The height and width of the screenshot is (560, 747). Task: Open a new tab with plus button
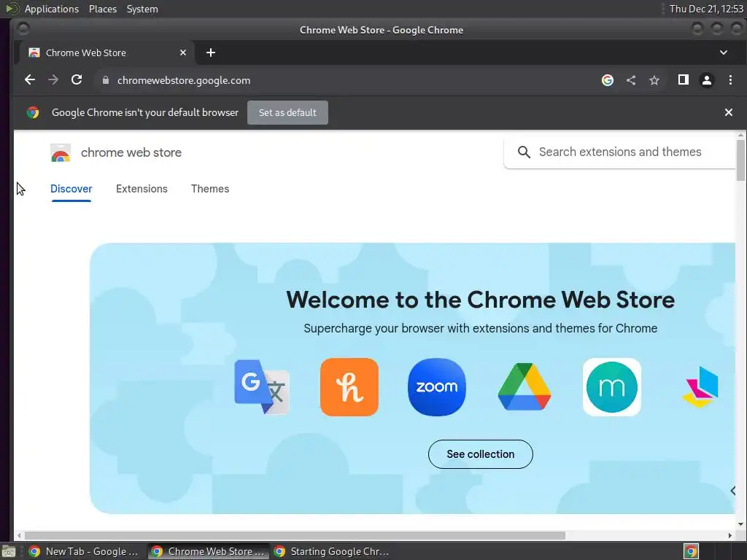pos(211,52)
